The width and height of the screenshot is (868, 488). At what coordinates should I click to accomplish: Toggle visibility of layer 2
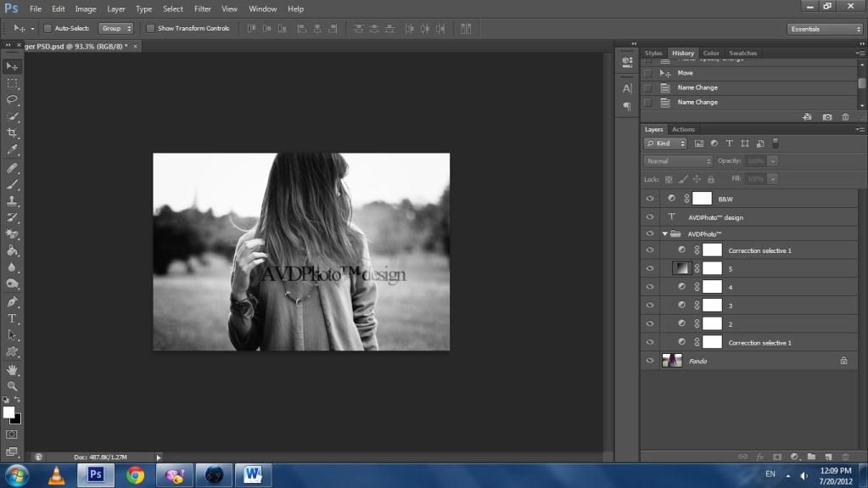coord(650,323)
